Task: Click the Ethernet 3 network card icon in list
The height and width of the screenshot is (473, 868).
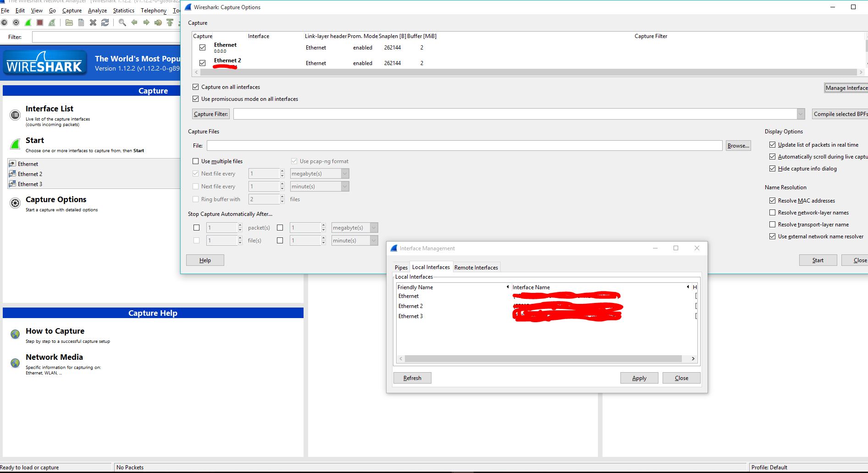Action: [x=12, y=184]
